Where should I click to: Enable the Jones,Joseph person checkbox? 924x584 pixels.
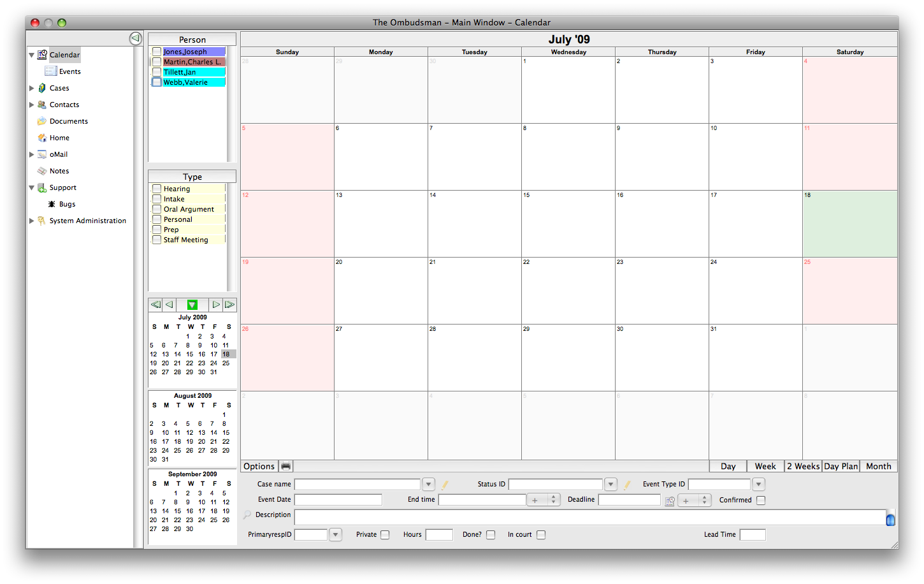[x=157, y=52]
